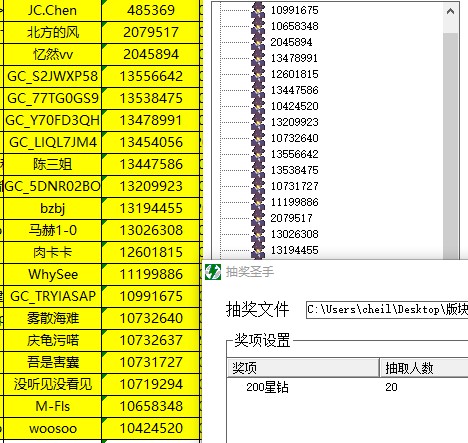Image resolution: width=468 pixels, height=443 pixels.
Task: Select tree entry 13194455
Action: pos(294,250)
